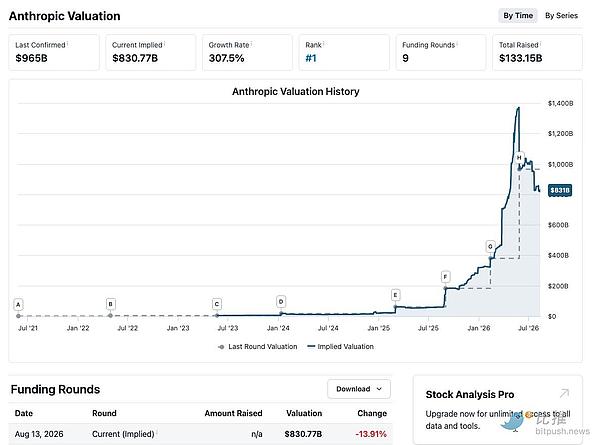Select funding round marker C

click(217, 304)
